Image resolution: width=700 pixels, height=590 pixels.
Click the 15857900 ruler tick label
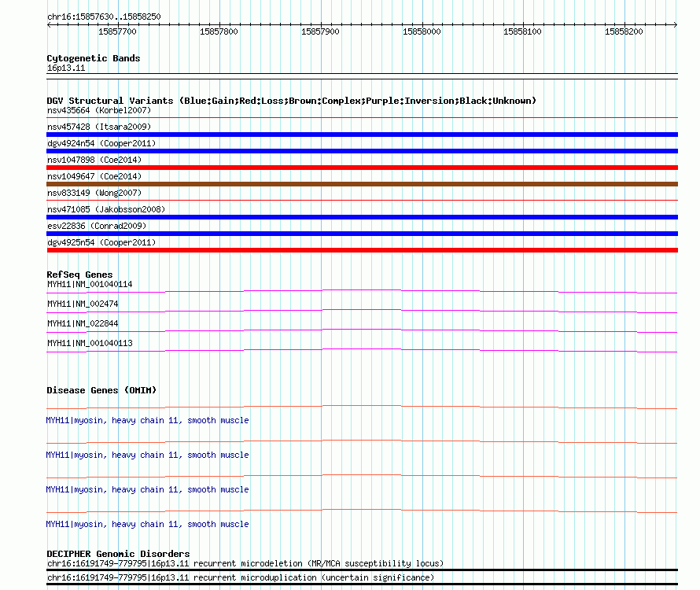pyautogui.click(x=320, y=31)
